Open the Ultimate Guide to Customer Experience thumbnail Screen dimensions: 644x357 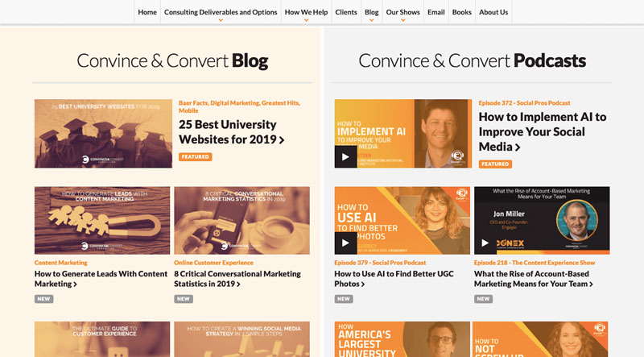pyautogui.click(x=102, y=339)
